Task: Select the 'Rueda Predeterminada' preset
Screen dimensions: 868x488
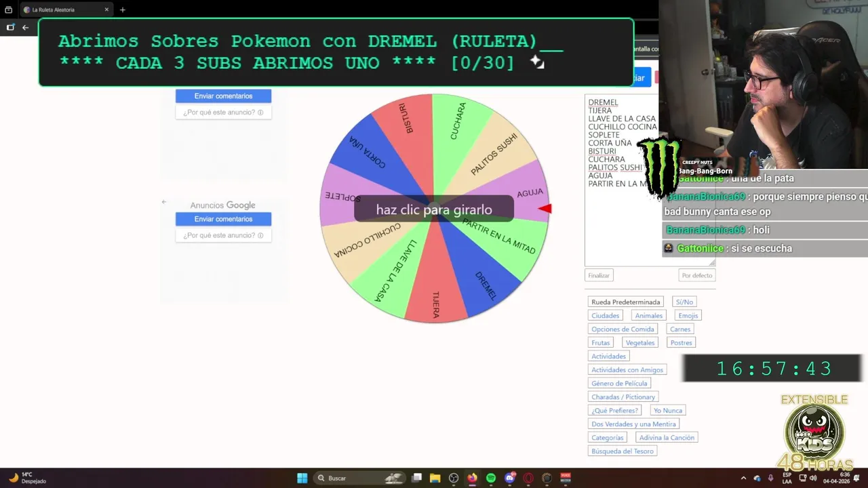Action: (x=625, y=302)
